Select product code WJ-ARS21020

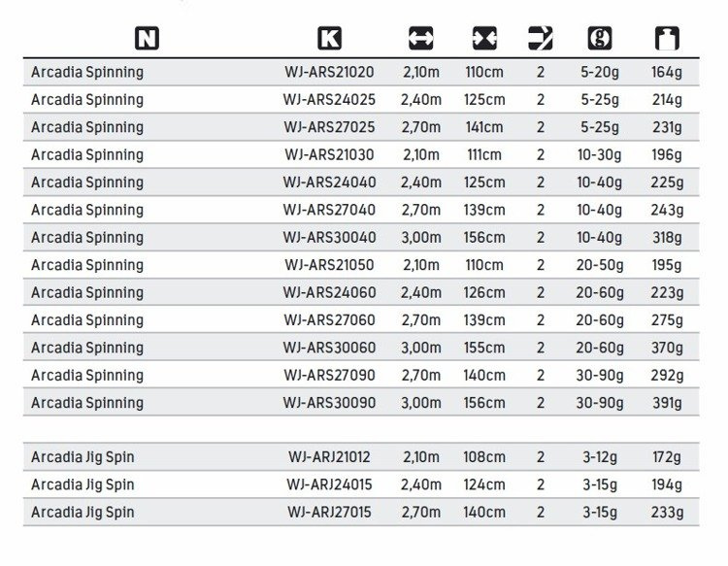coord(330,72)
